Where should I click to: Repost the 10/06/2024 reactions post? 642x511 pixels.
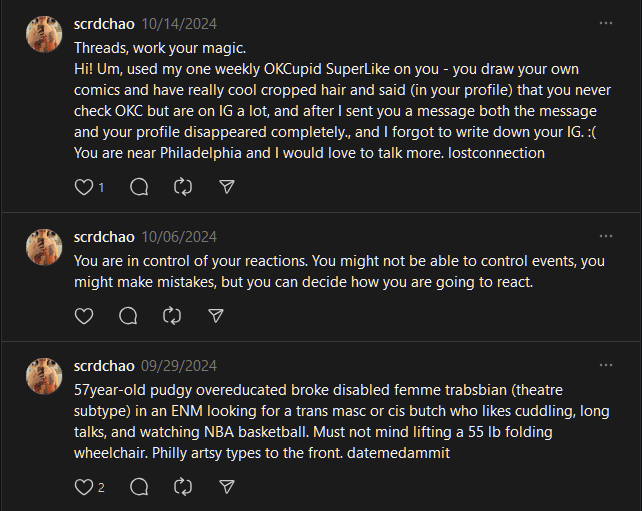click(172, 315)
